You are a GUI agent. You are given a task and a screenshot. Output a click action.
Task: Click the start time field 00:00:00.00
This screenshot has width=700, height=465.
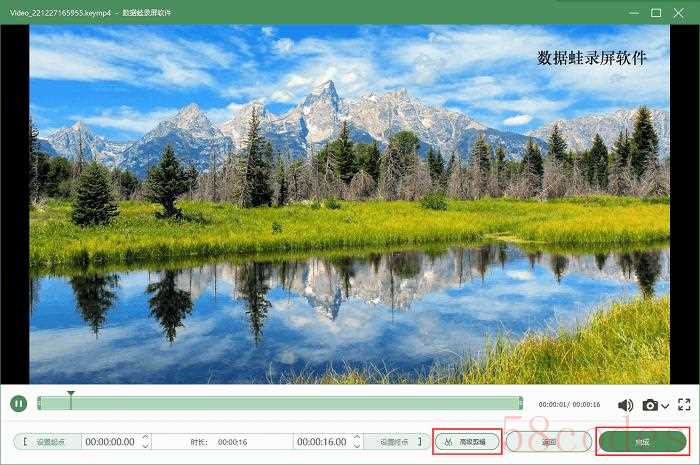109,441
